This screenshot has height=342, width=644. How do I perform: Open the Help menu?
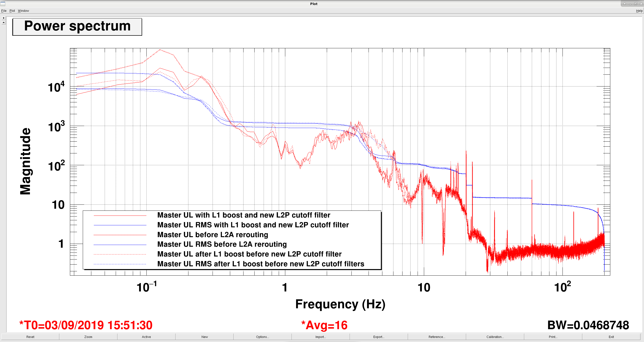coord(639,11)
